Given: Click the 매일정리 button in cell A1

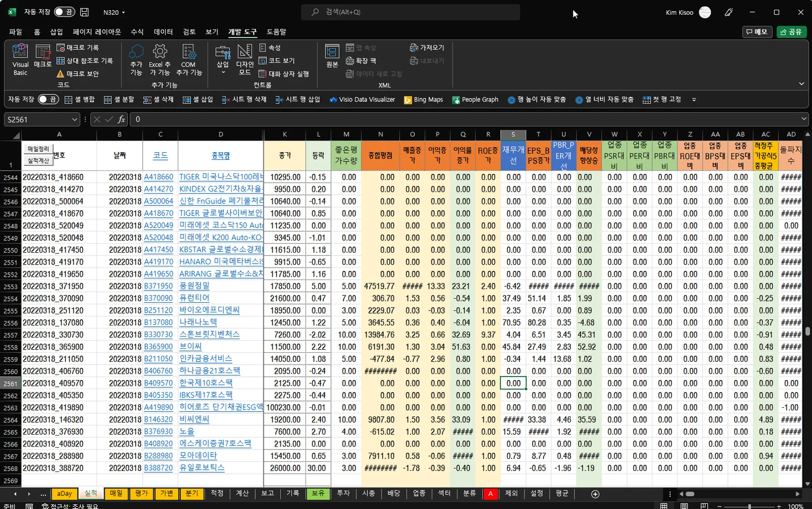Looking at the screenshot, I should pyautogui.click(x=39, y=149).
